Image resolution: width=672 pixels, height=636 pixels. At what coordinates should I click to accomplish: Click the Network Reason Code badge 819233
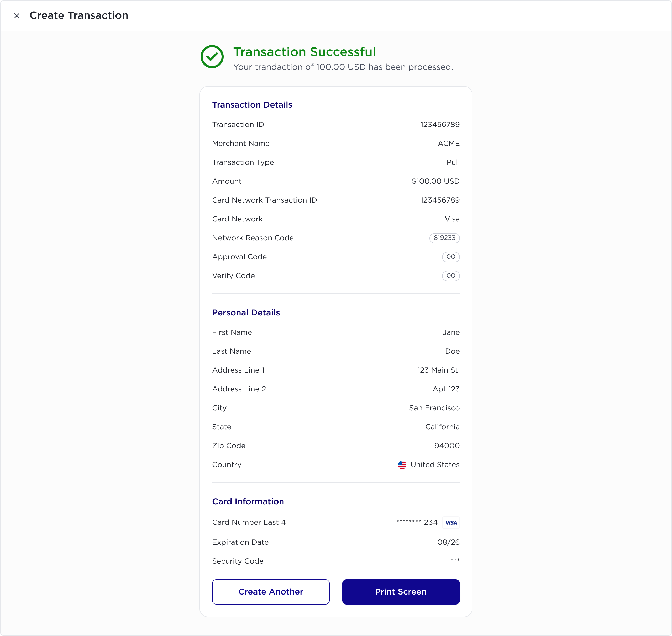point(444,238)
